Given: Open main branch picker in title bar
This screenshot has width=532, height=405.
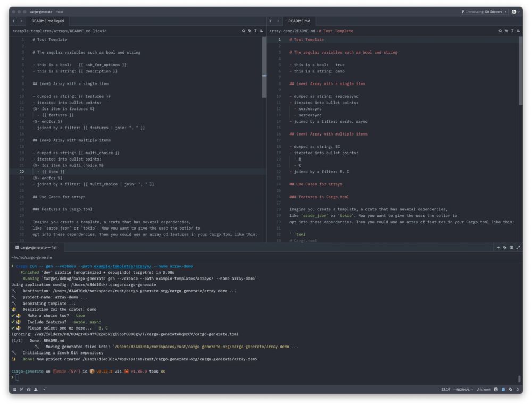Looking at the screenshot, I should coord(60,12).
